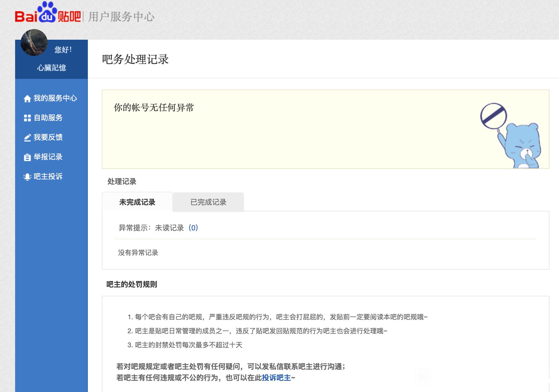The width and height of the screenshot is (559, 392).
Task: Click the 投诉吧主 link
Action: pyautogui.click(x=276, y=378)
